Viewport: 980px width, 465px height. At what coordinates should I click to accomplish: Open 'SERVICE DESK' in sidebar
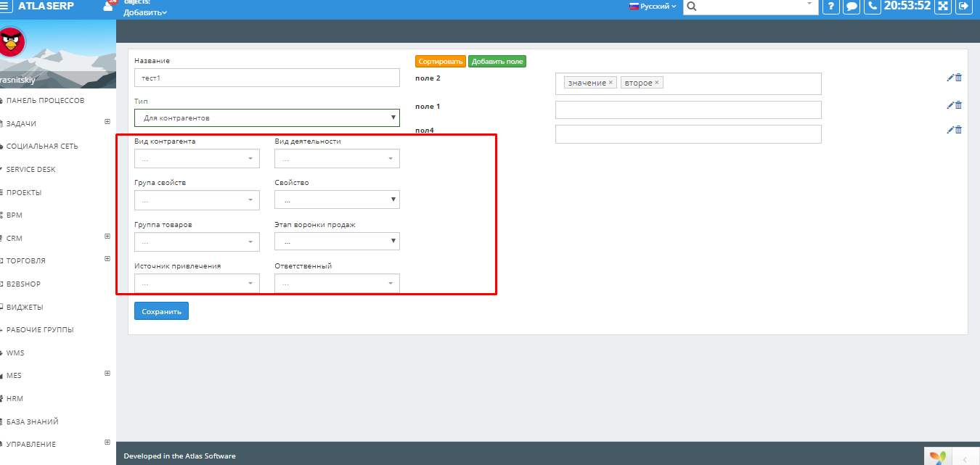(x=30, y=170)
